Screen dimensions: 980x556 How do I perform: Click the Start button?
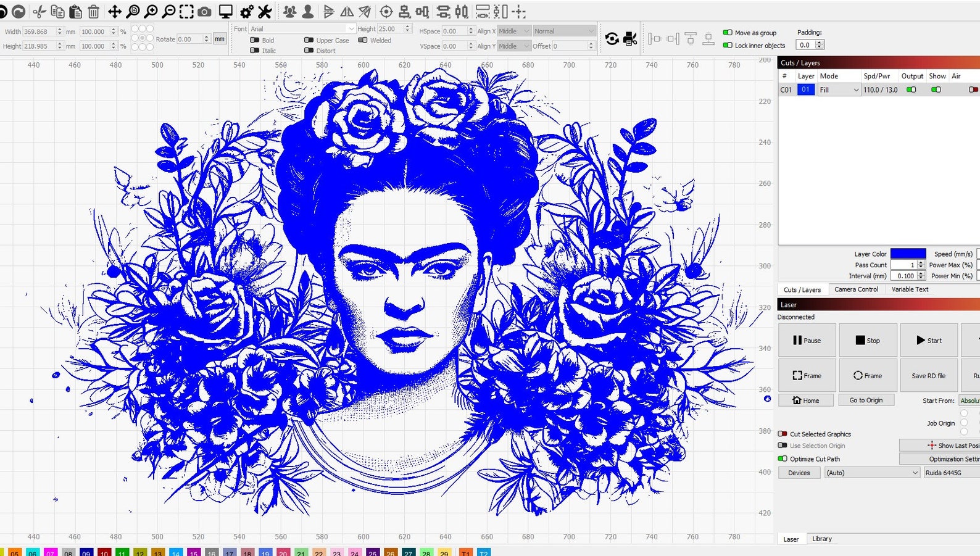(929, 340)
